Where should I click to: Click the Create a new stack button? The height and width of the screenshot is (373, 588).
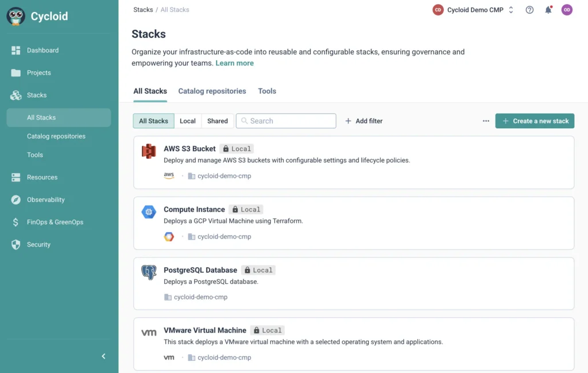[535, 121]
